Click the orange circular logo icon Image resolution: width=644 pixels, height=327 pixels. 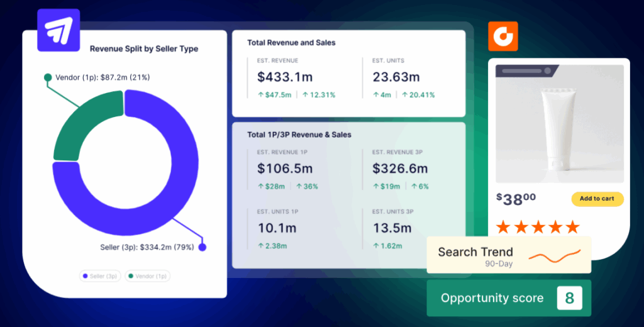point(503,36)
